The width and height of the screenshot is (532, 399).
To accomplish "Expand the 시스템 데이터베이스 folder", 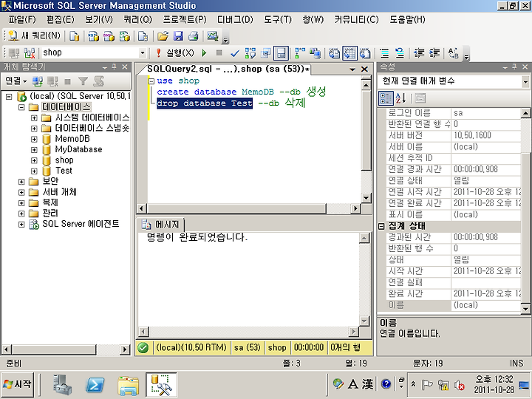I will pos(34,117).
